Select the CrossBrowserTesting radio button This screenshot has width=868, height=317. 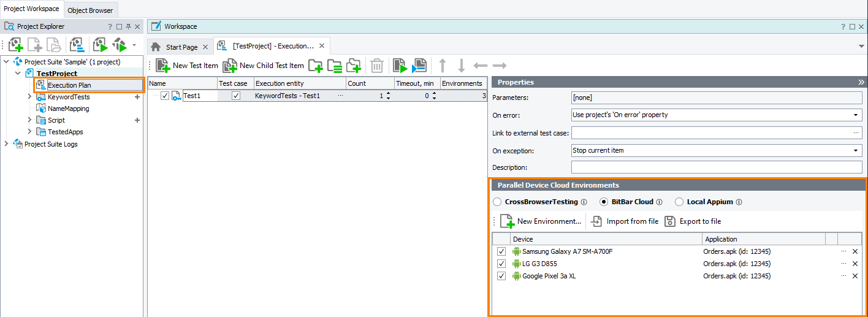(498, 202)
